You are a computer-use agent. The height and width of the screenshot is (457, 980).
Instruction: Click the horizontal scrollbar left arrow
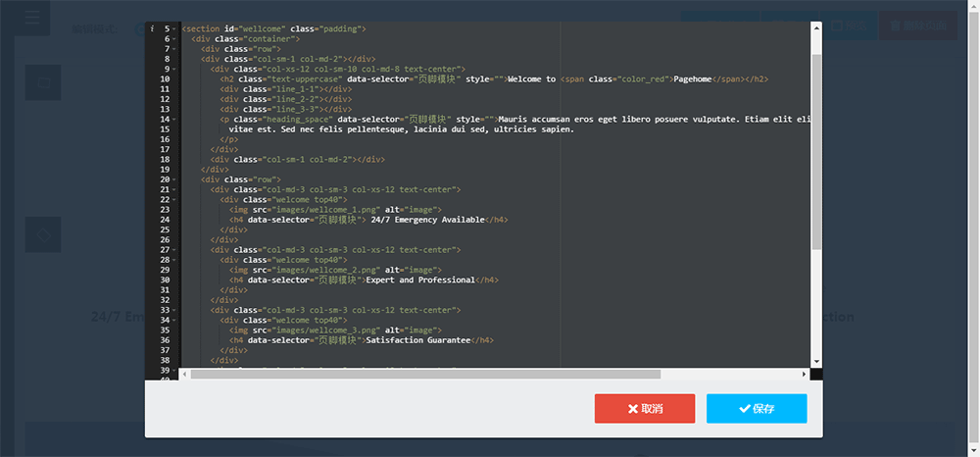click(184, 374)
